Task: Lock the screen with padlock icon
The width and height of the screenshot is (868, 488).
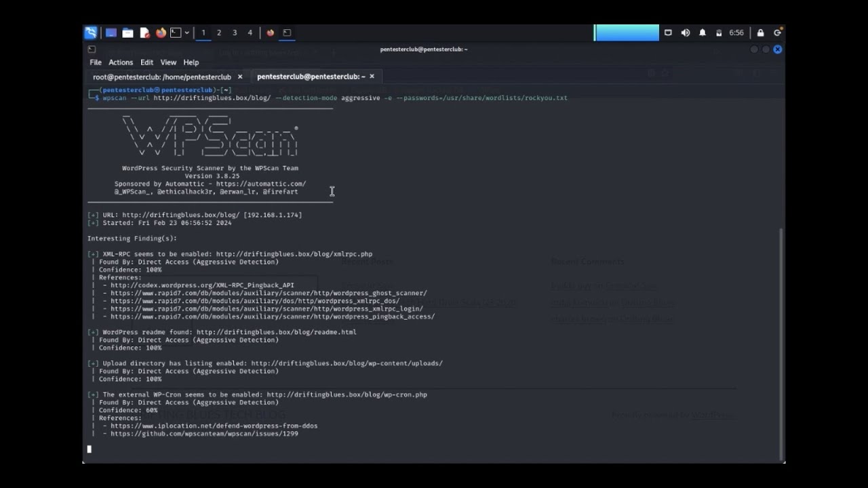Action: click(x=760, y=33)
